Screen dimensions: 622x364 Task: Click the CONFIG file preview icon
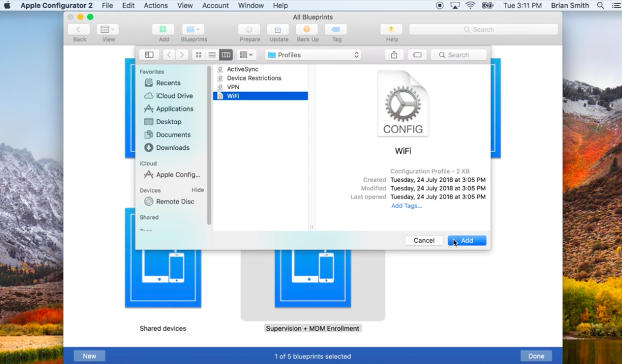(x=403, y=104)
